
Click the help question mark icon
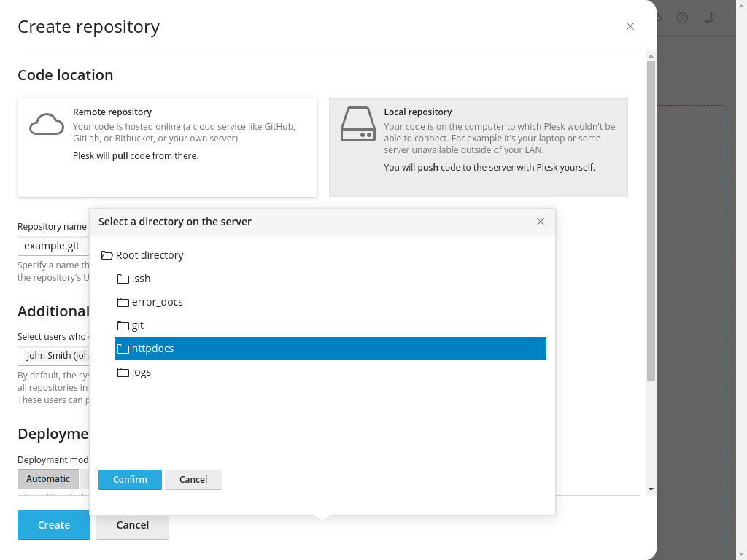pos(682,18)
